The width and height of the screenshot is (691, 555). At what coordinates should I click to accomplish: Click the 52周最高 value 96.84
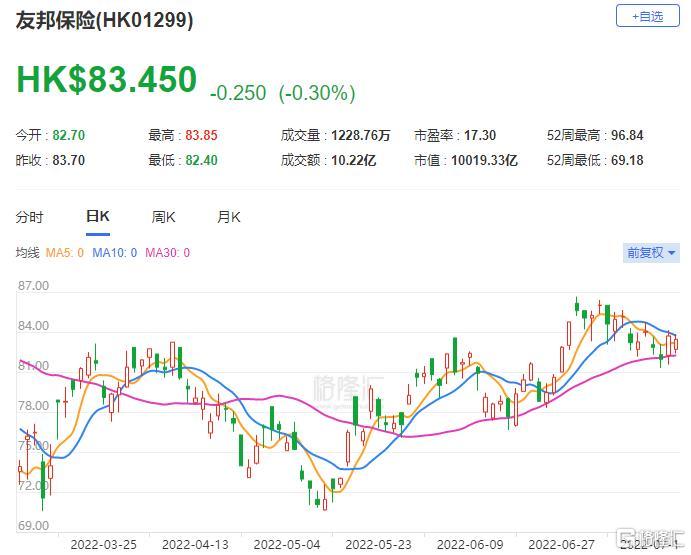[627, 135]
